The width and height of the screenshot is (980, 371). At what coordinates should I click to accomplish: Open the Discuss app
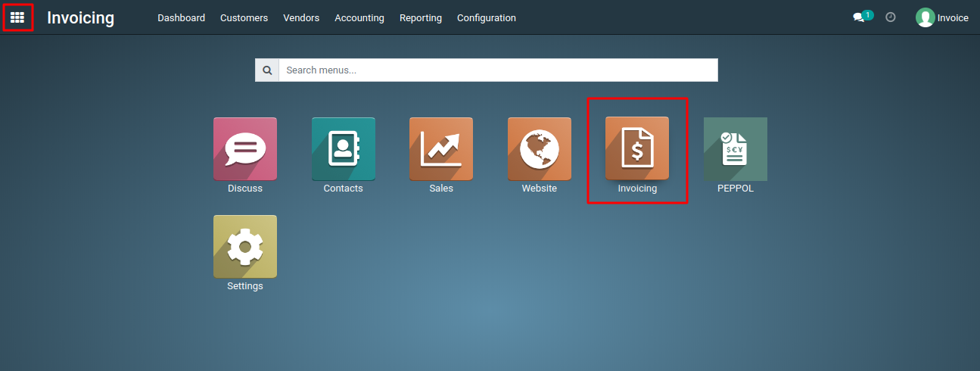[x=244, y=149]
